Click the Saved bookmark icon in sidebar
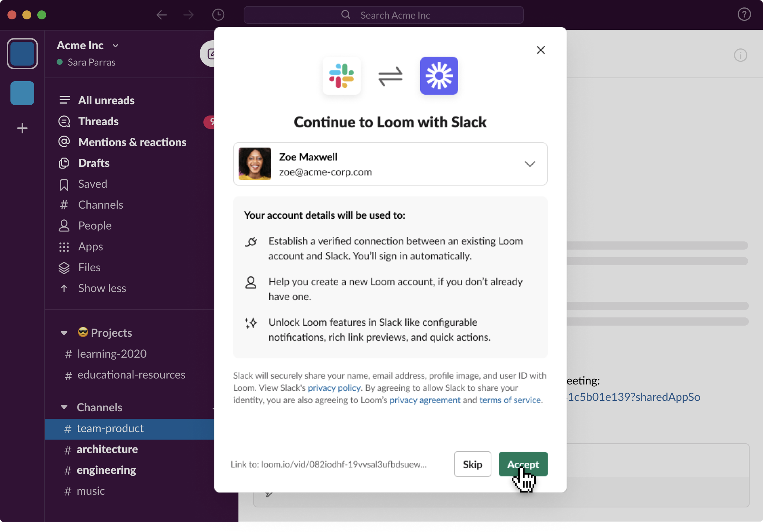This screenshot has width=763, height=532. (64, 184)
